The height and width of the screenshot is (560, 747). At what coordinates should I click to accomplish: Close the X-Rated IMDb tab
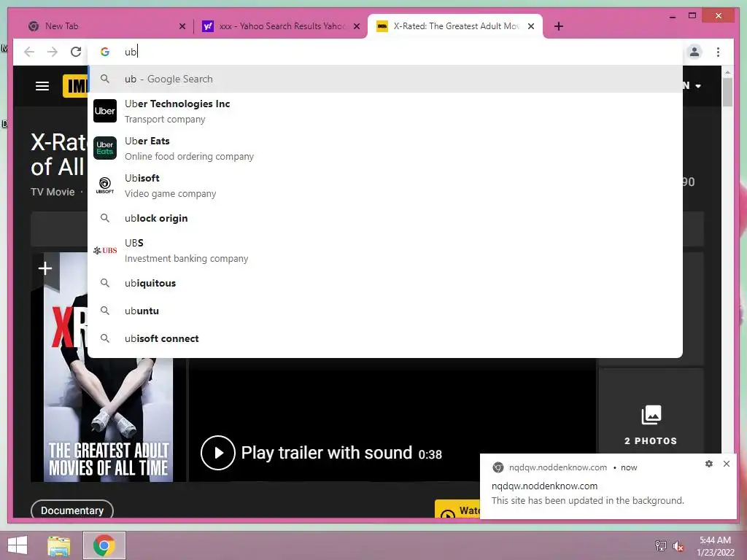(531, 27)
